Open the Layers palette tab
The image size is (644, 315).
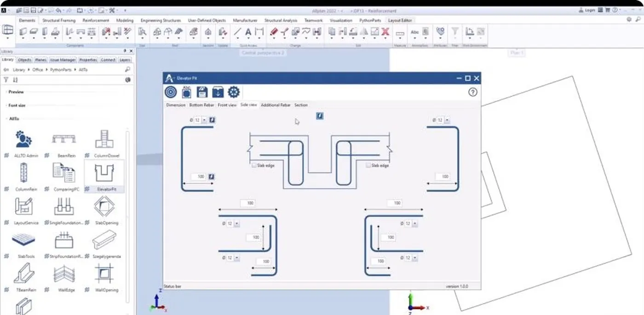pos(125,60)
